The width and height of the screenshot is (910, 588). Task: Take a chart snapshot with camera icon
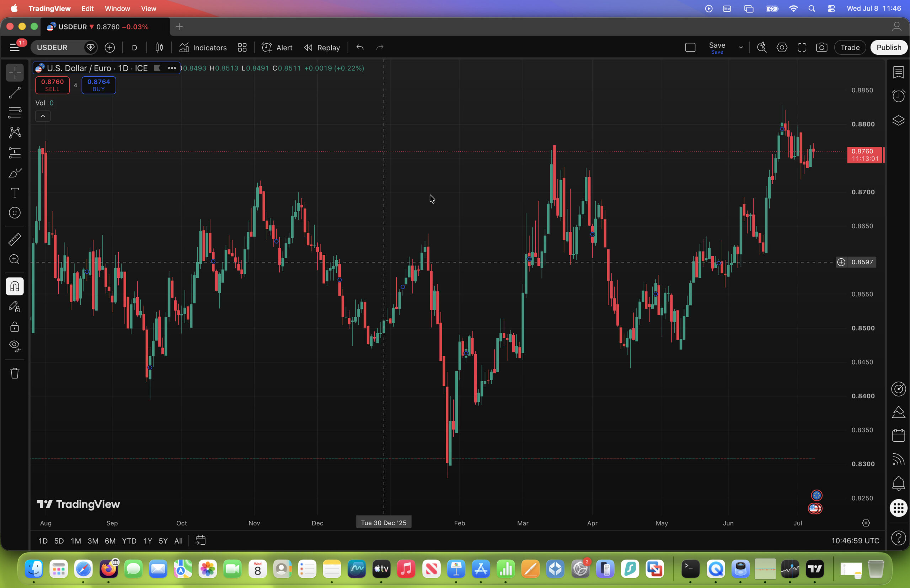tap(821, 47)
